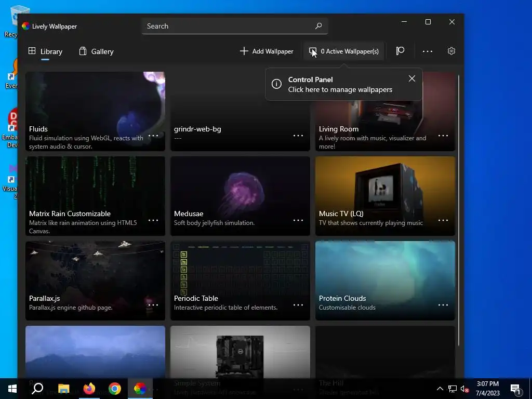Click the Patreon support icon
The width and height of the screenshot is (532, 399).
coord(400,51)
